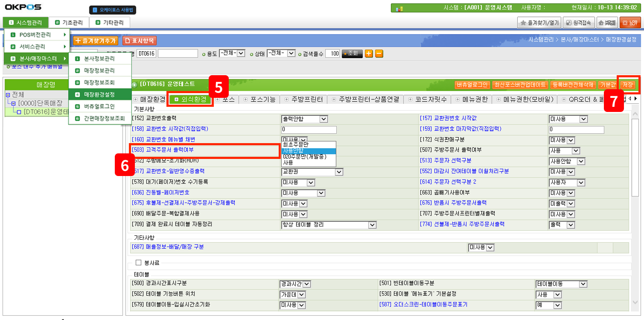
Task: Click the 원격접속 remote access button
Action: pos(578,23)
